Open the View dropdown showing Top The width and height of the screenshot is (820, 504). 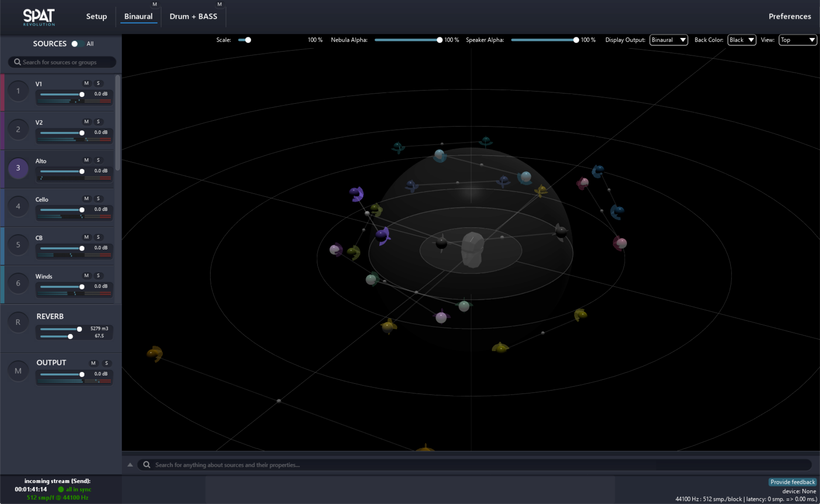(x=797, y=40)
